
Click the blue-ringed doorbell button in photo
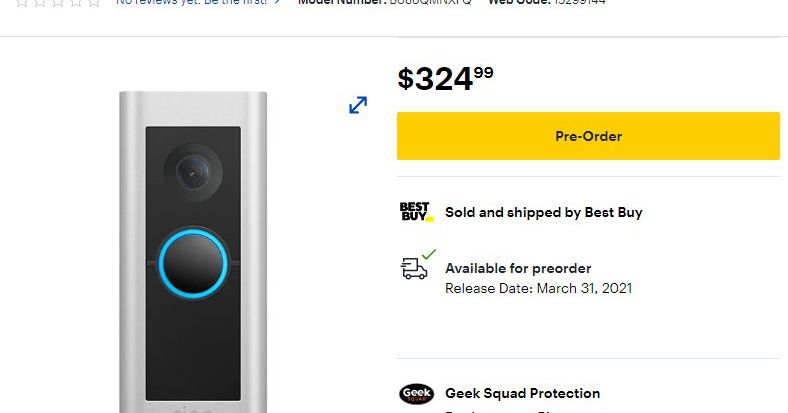point(193,260)
